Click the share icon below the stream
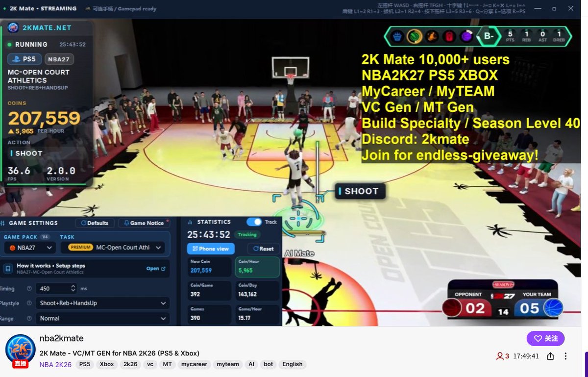 pyautogui.click(x=550, y=356)
